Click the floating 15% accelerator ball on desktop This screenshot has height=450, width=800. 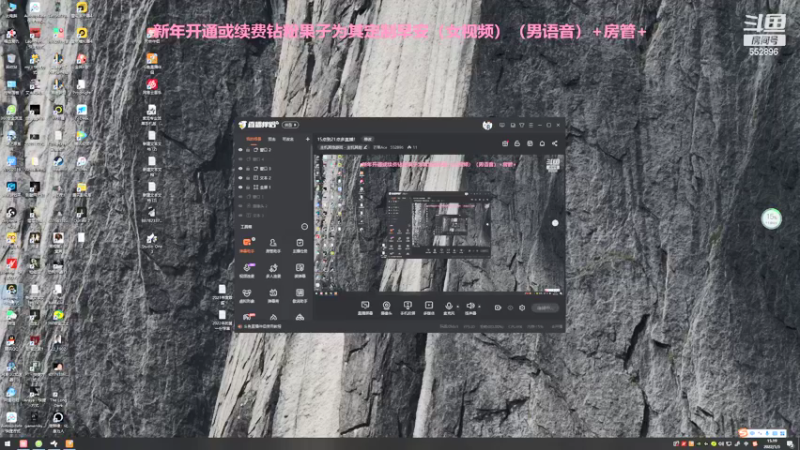pos(771,218)
